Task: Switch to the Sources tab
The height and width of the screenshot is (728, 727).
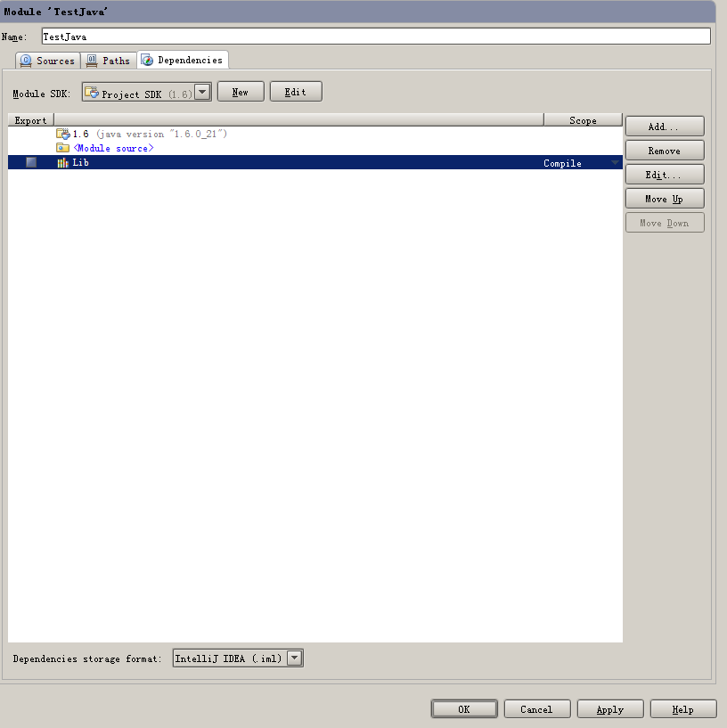Action: coord(48,61)
